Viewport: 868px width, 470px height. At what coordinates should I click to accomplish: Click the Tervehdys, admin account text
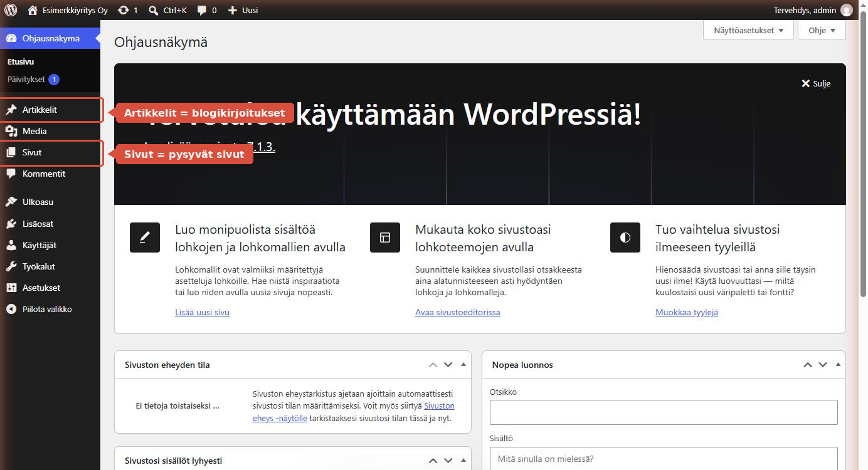point(805,10)
